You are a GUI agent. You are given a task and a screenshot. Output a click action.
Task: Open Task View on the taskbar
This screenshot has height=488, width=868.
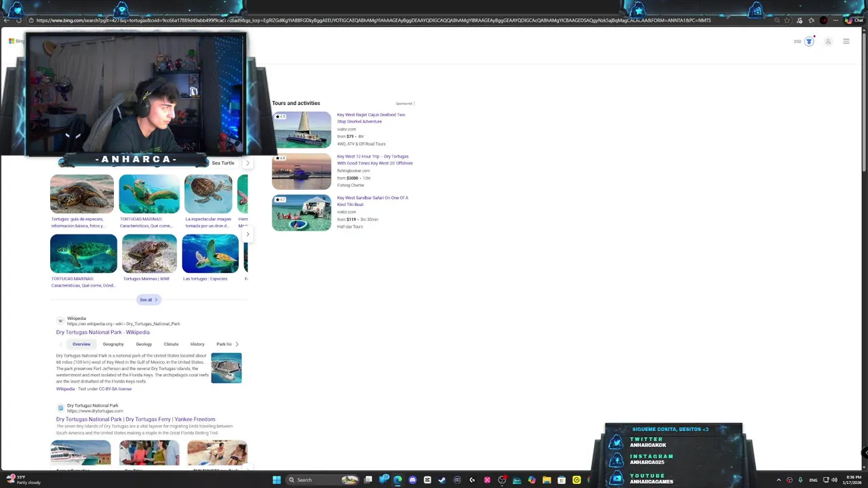[368, 480]
